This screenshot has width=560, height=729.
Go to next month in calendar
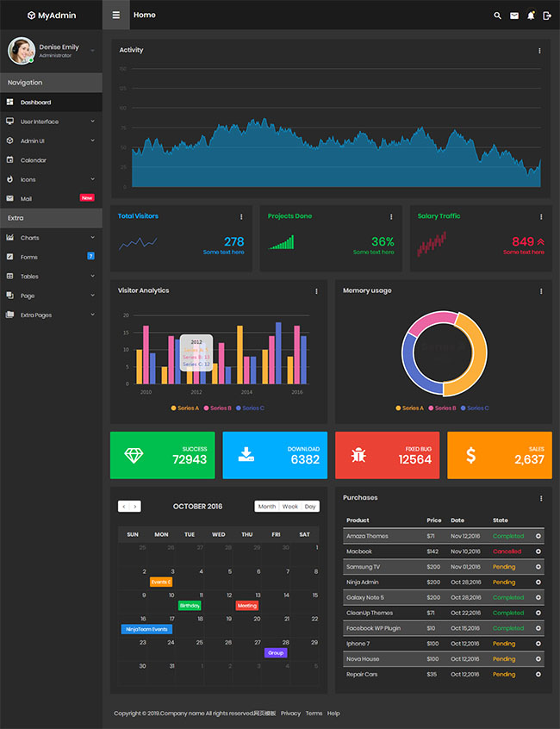click(135, 507)
